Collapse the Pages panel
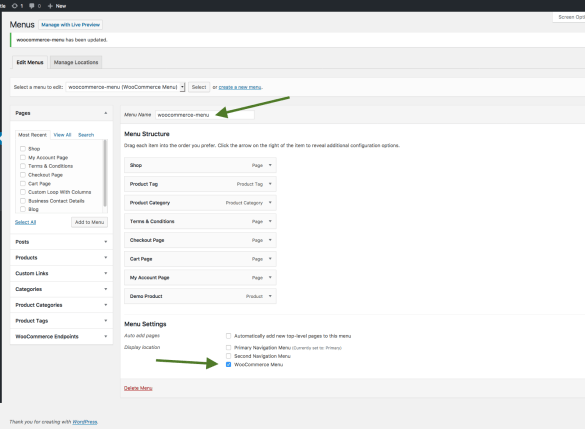This screenshot has width=585, height=429. coord(106,113)
